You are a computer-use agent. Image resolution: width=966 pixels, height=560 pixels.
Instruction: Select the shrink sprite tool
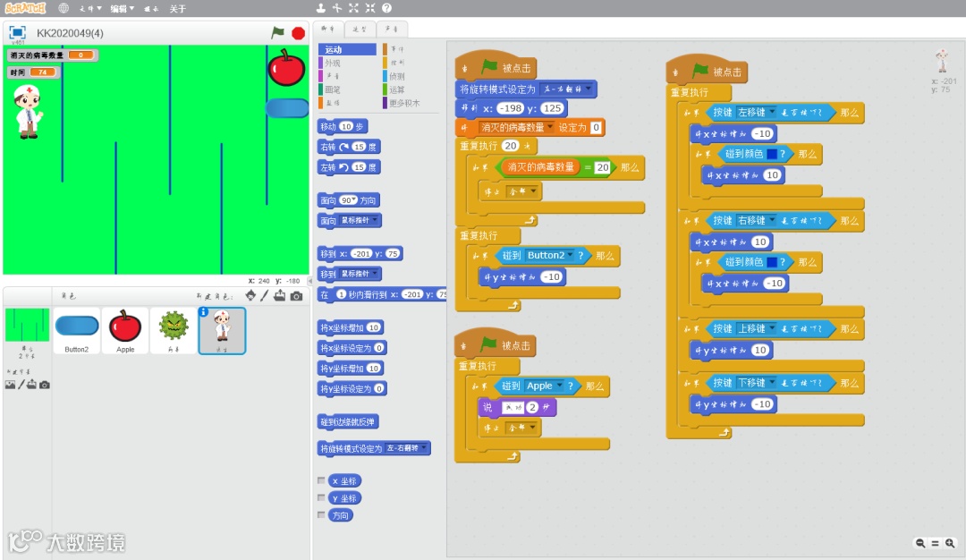[369, 8]
